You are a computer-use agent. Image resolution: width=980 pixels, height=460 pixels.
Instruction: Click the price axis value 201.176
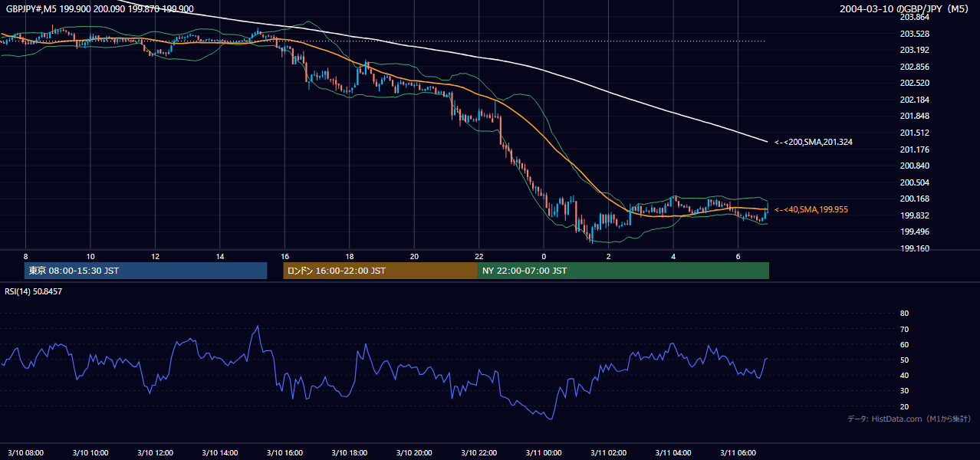914,149
